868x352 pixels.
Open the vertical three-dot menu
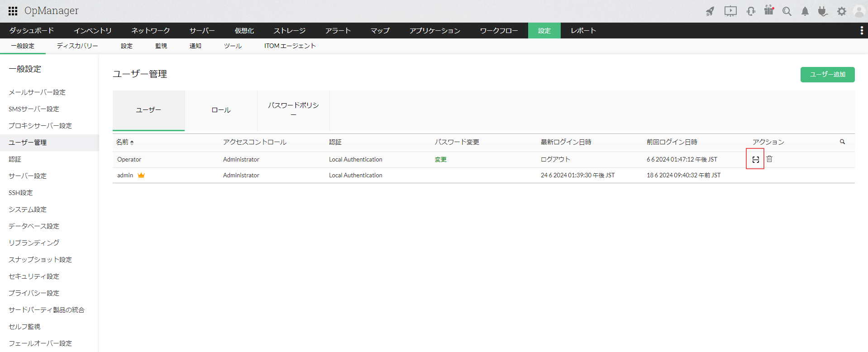(861, 30)
